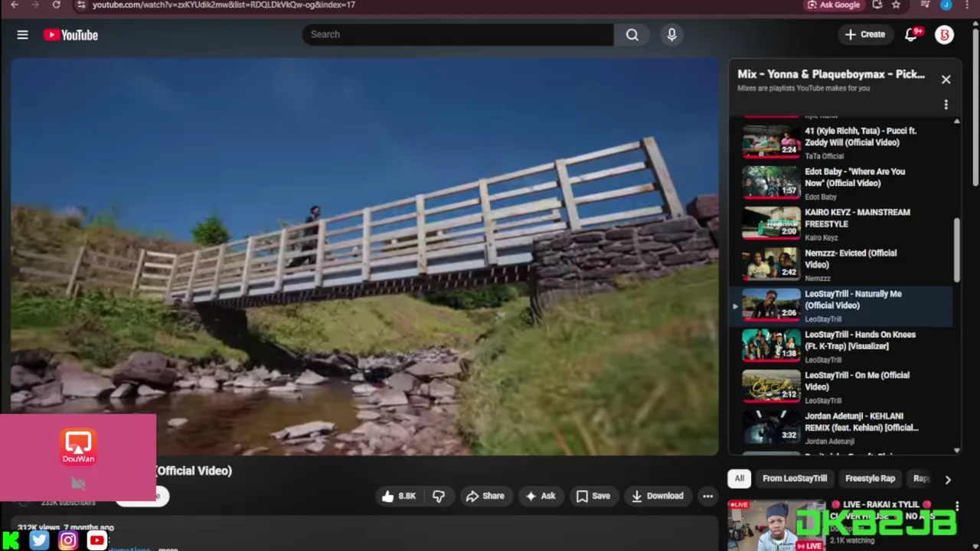The width and height of the screenshot is (980, 551).
Task: Open the LIVE RAKAI x TYLIL stream thumbnail
Action: click(x=776, y=526)
